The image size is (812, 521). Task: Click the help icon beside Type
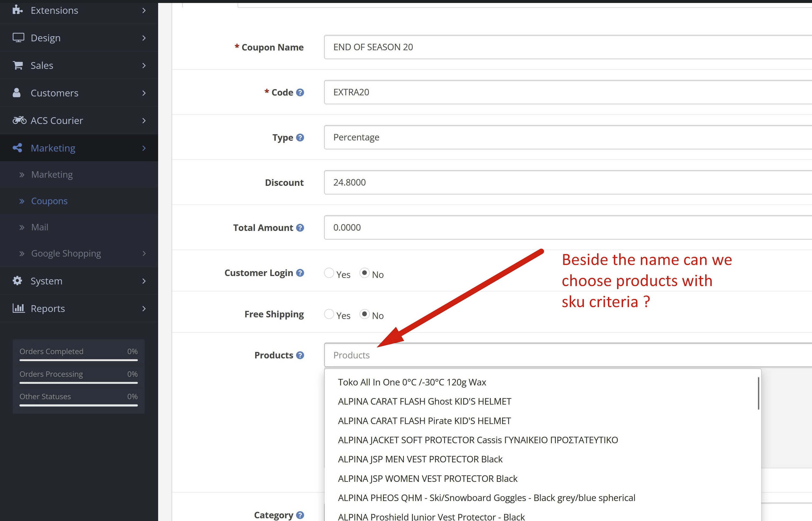click(300, 137)
